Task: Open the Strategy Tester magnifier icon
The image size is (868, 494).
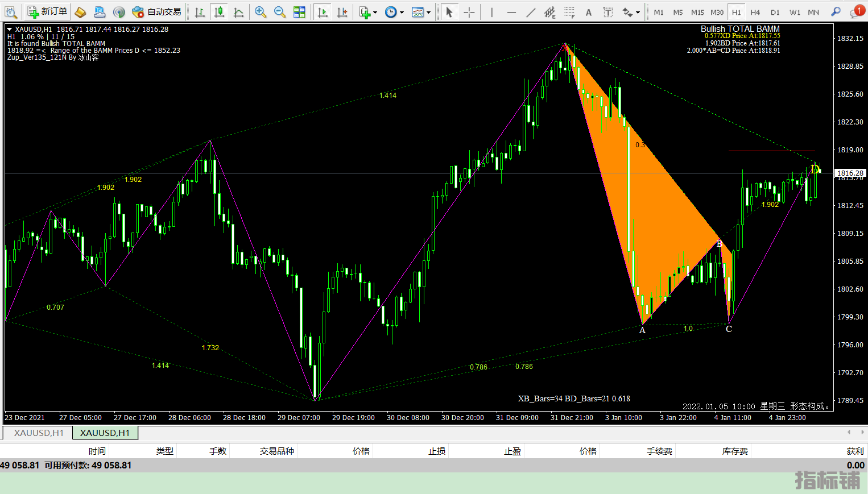Action: 10,12
